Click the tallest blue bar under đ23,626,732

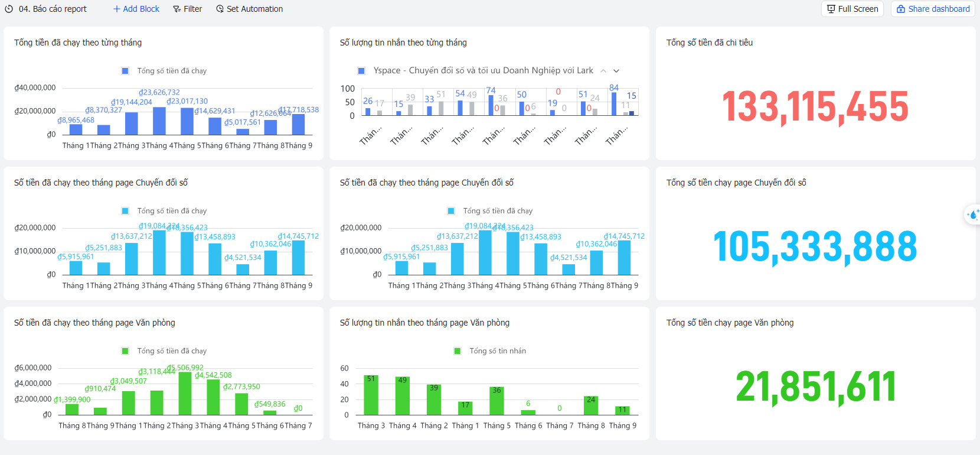[159, 121]
